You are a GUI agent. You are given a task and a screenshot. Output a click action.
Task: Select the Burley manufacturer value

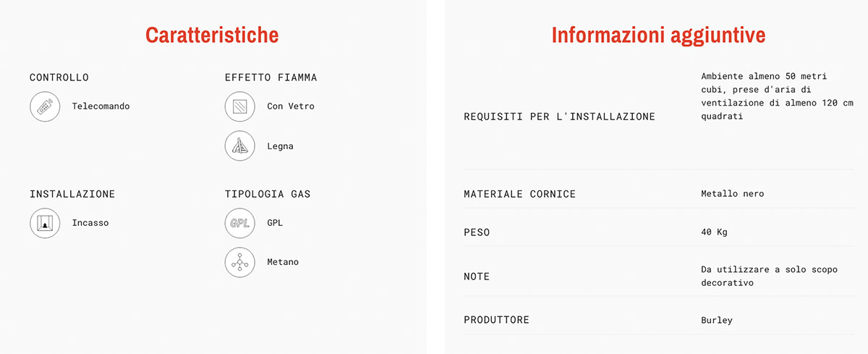717,320
